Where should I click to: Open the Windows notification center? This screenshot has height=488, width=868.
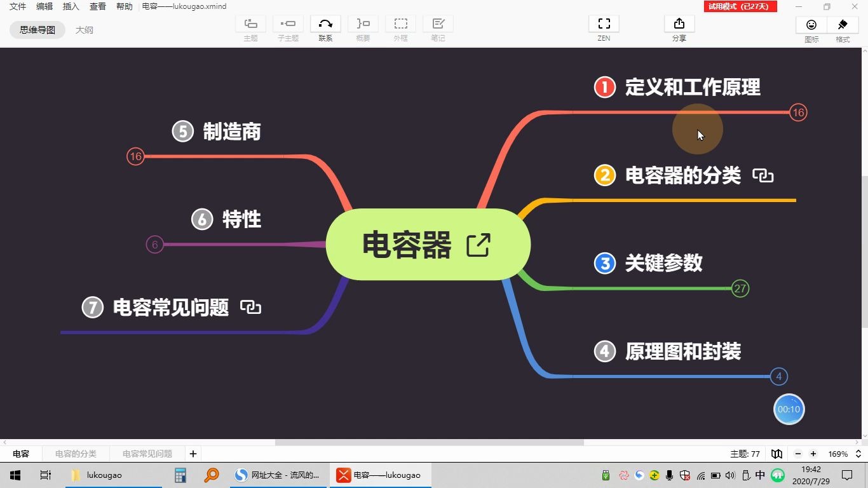coord(847,475)
